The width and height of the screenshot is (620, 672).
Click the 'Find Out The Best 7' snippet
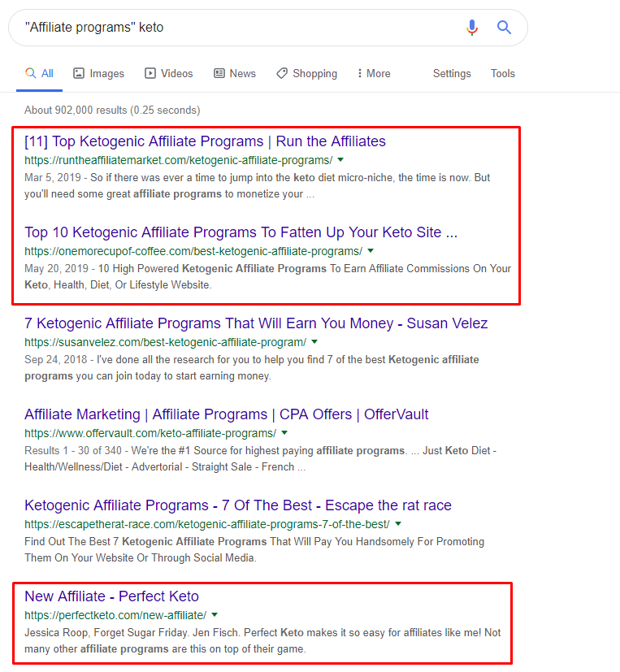(x=254, y=550)
